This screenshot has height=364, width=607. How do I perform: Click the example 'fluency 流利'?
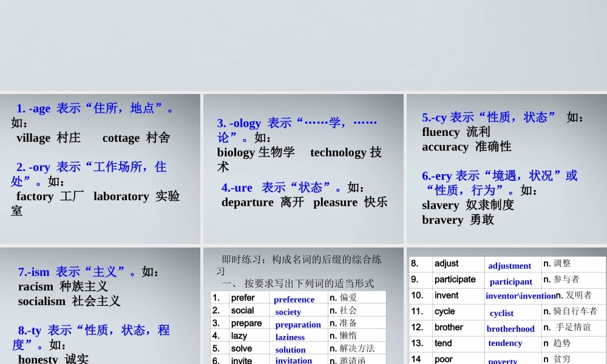pyautogui.click(x=456, y=132)
